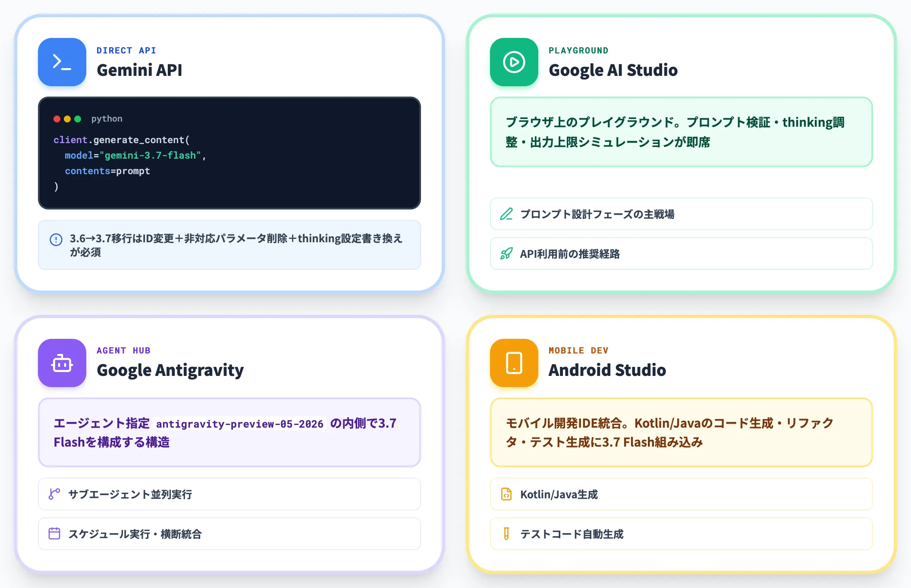Click the PLAYGROUND label

578,50
